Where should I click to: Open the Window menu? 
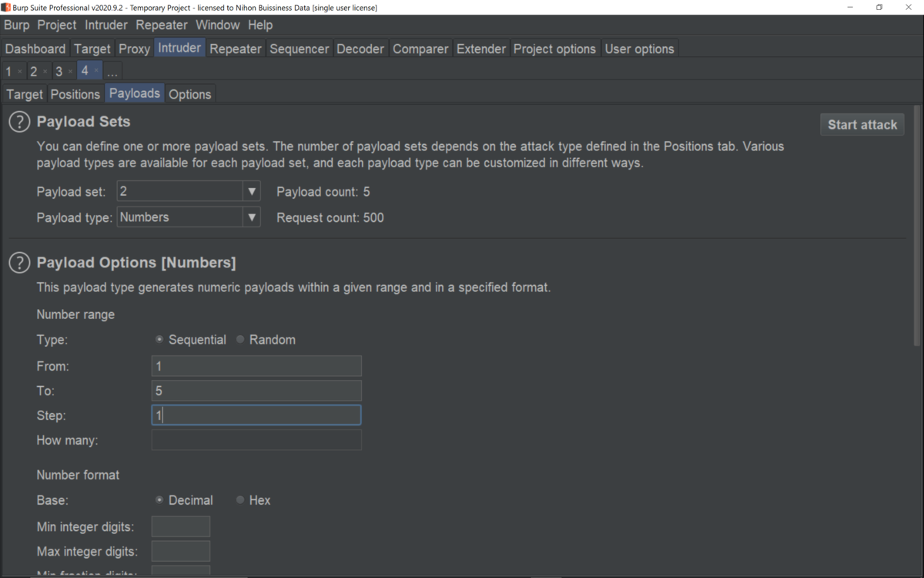pos(218,25)
